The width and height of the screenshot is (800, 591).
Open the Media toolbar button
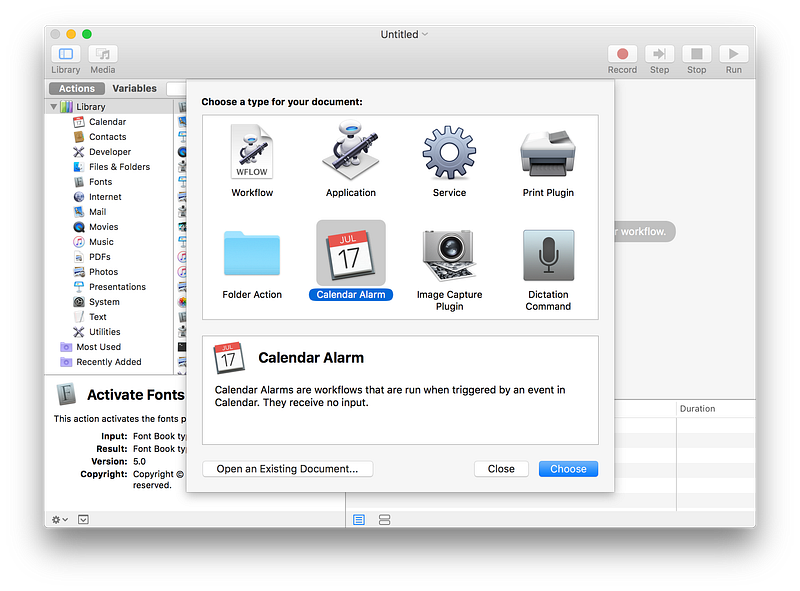pos(103,54)
